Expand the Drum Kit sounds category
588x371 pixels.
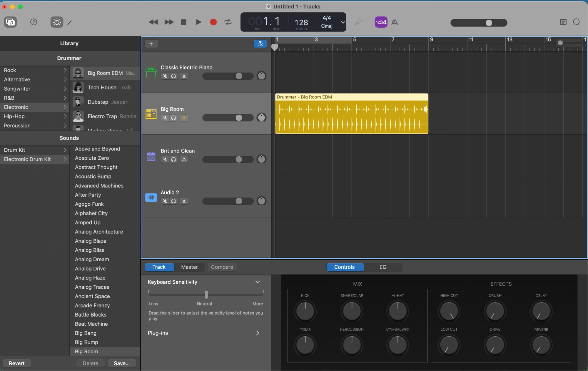(x=65, y=150)
